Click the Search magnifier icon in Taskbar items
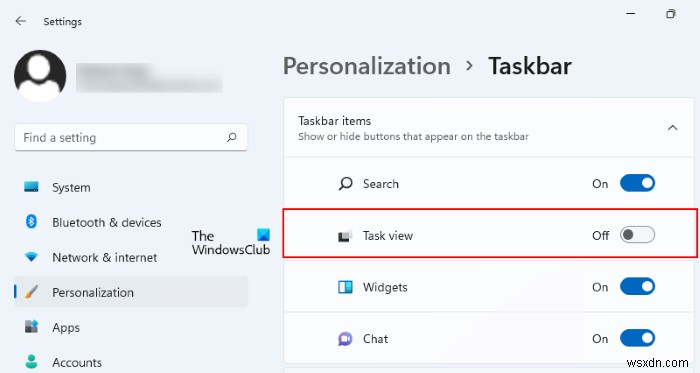Viewport: 700px width, 373px height. [345, 183]
